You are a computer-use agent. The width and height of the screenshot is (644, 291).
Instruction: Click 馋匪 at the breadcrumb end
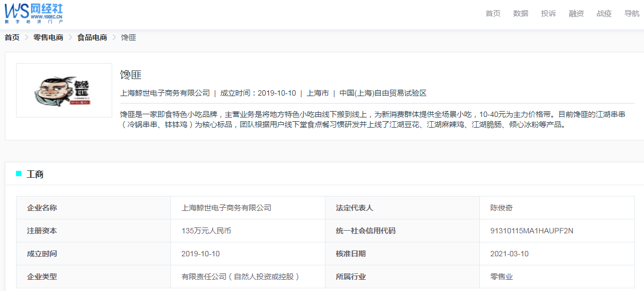[128, 37]
